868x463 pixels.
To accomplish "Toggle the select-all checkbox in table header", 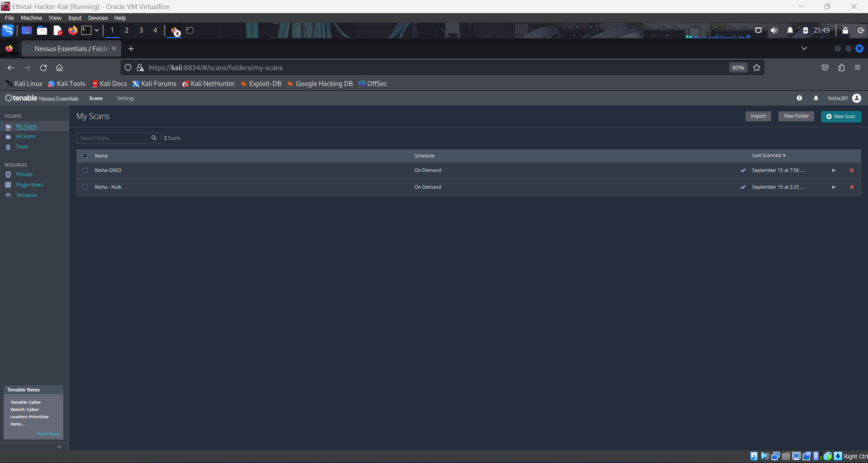I will coord(85,156).
